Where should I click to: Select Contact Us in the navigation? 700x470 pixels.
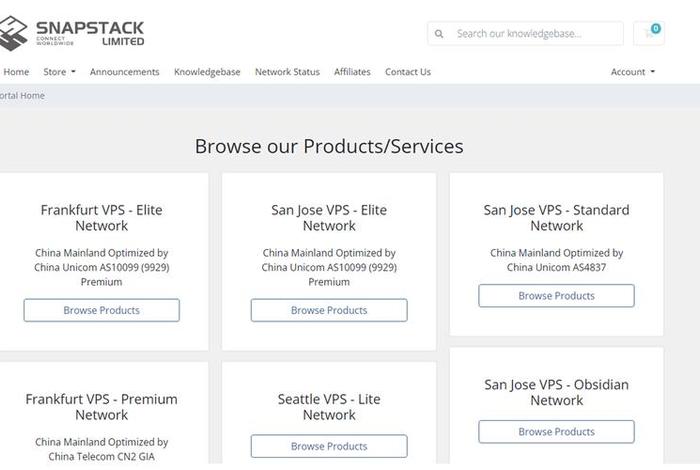click(408, 72)
